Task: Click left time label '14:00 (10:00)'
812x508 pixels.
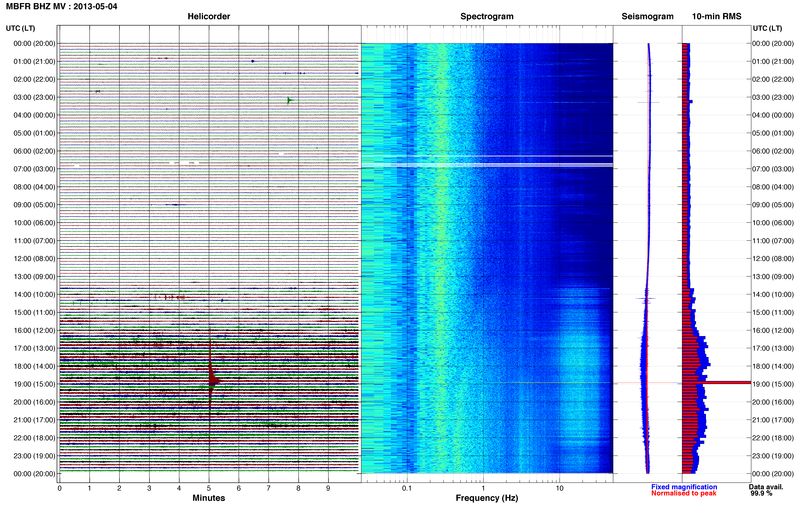Action: (34, 295)
